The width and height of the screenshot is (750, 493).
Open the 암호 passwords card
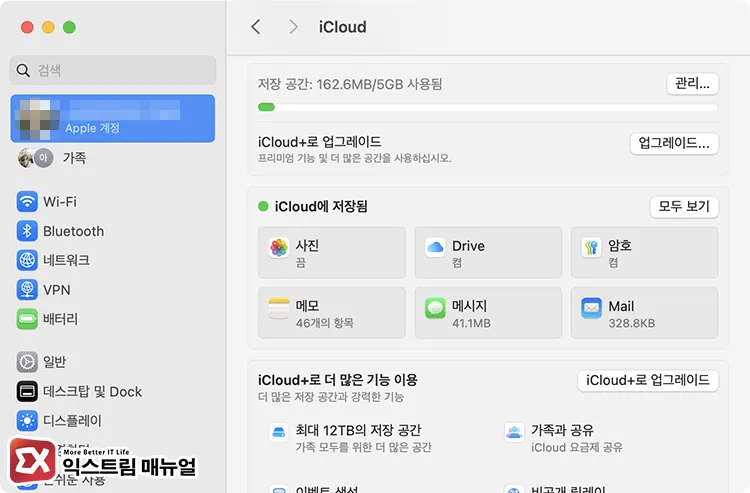[644, 252]
